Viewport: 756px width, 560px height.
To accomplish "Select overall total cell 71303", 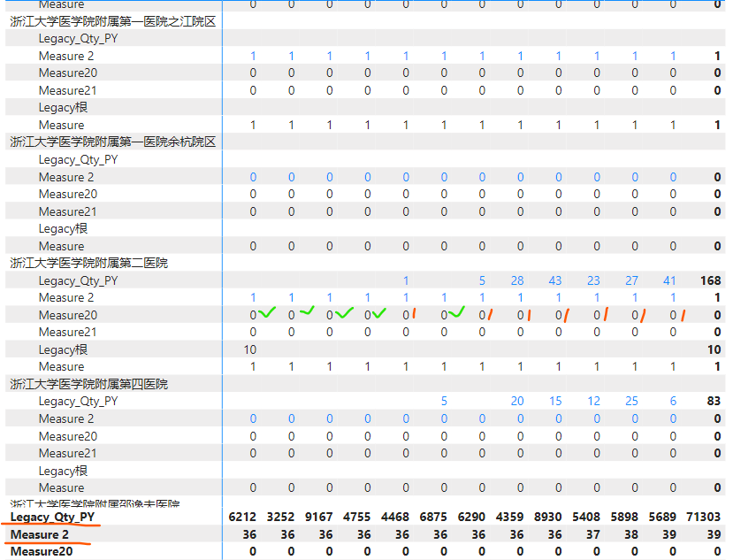I will pyautogui.click(x=704, y=517).
